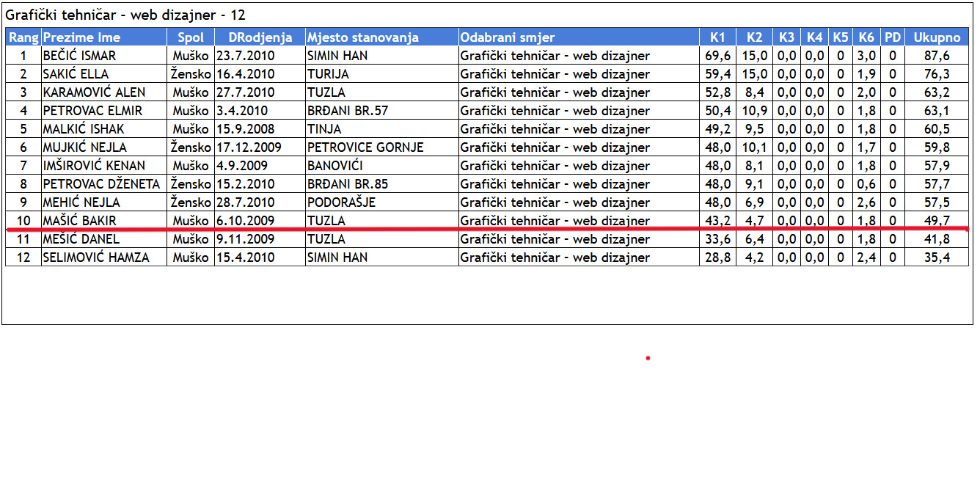
Task: Click the total score 60,5
Action: (x=937, y=129)
